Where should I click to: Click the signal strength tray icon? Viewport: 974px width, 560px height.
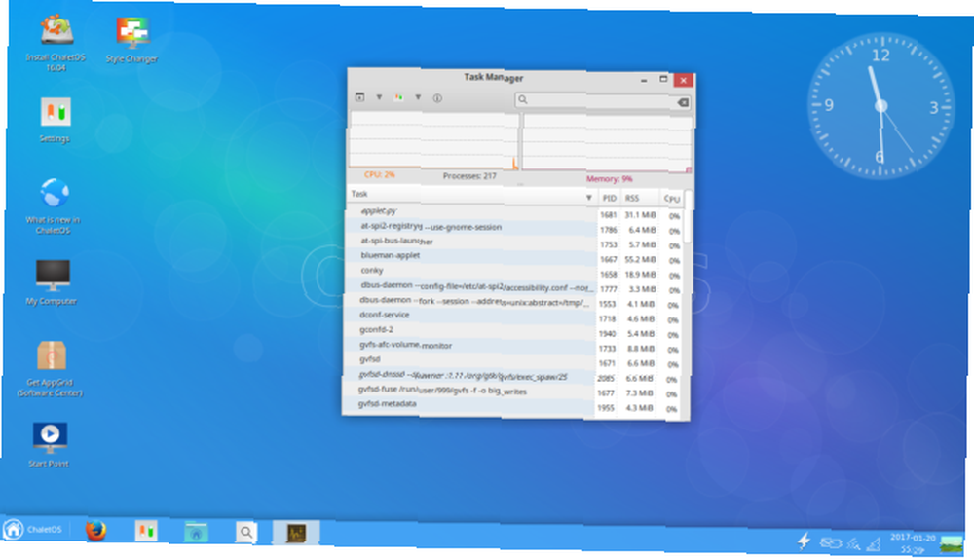[874, 544]
